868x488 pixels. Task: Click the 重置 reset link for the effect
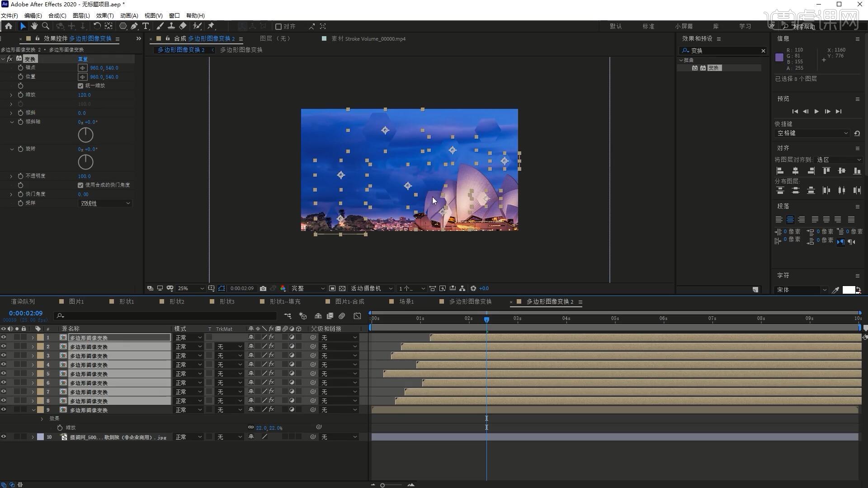click(x=83, y=59)
